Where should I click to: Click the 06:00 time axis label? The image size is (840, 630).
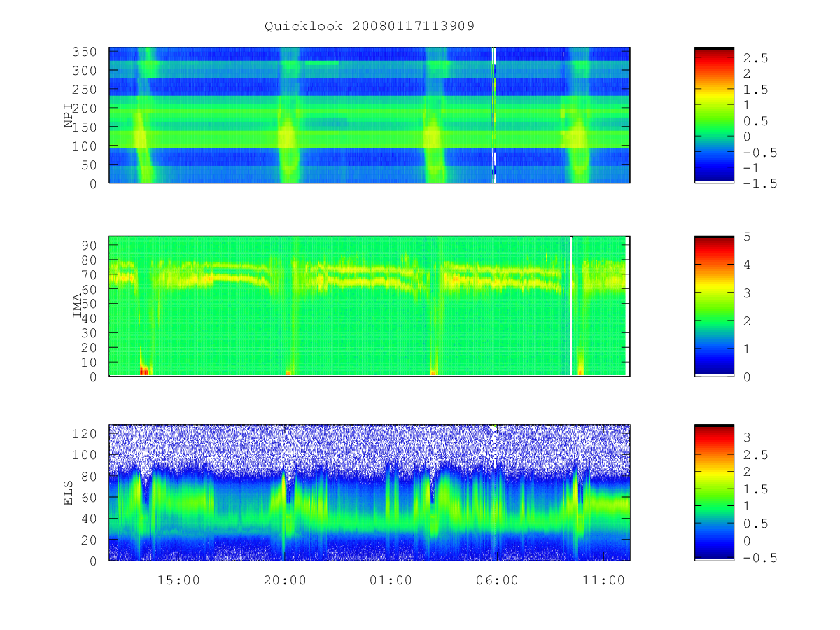tap(498, 581)
